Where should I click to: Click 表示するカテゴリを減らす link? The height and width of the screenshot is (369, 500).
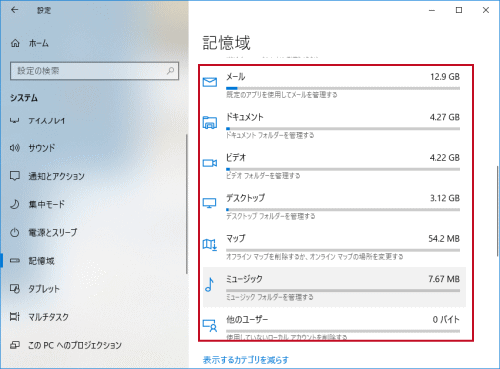(246, 360)
